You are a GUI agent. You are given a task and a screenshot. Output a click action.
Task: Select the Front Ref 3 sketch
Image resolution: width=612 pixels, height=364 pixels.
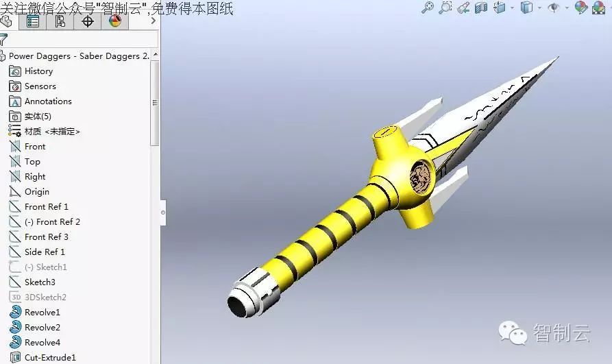tap(47, 237)
